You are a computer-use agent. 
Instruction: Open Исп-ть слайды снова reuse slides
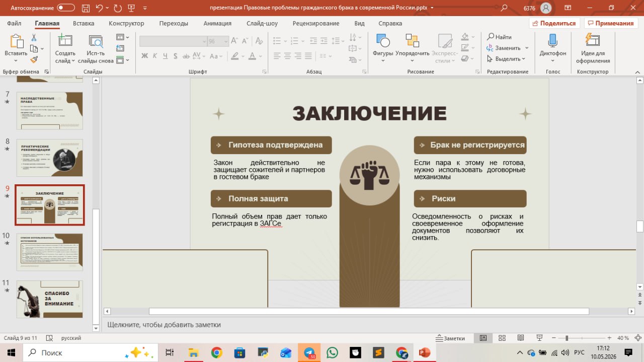point(96,49)
